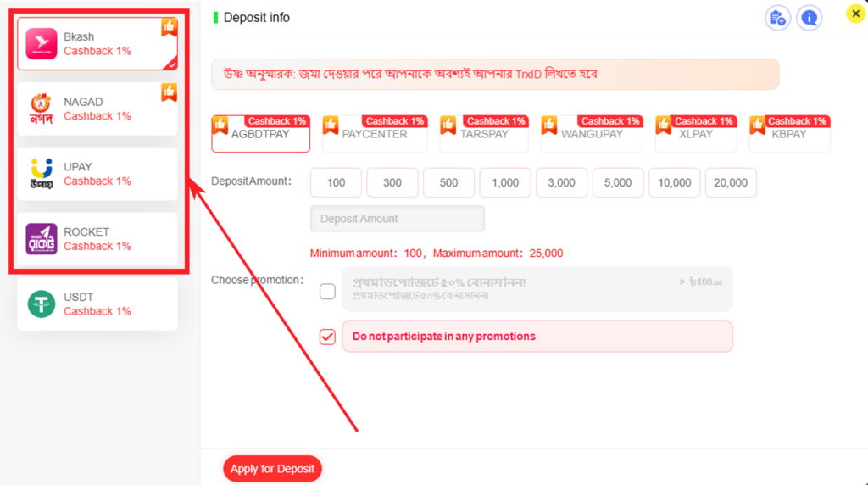Click the USDT Tether coin icon
Screen dimensions: 868x485
[42, 304]
